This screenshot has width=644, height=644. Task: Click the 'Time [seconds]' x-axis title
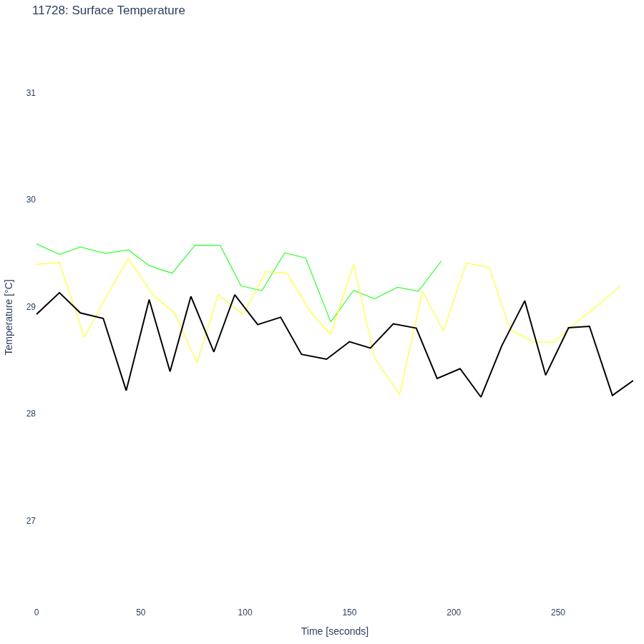[335, 631]
